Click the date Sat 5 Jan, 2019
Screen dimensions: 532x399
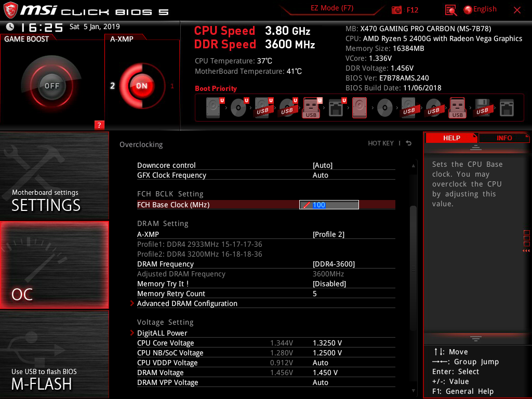tap(95, 26)
